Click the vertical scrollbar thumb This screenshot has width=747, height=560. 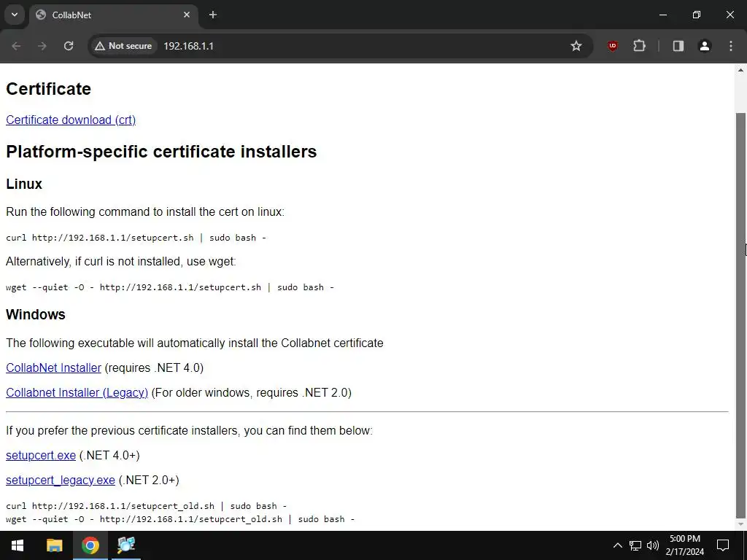pyautogui.click(x=741, y=315)
